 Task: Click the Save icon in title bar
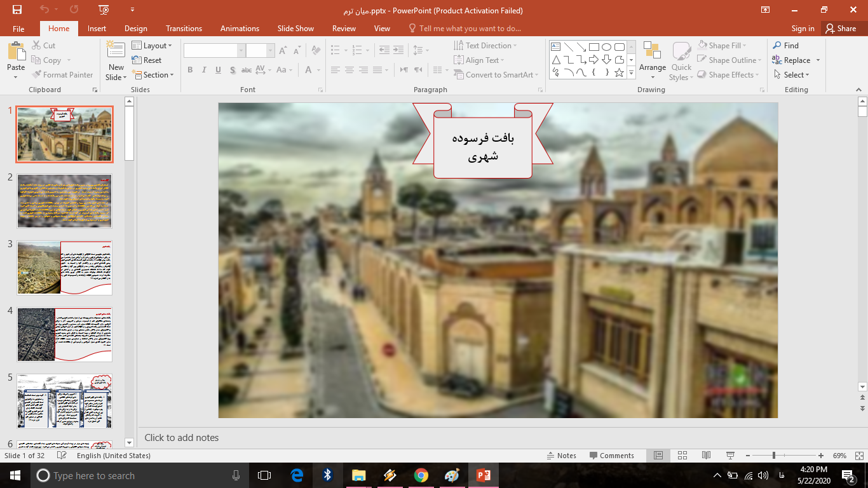point(17,10)
